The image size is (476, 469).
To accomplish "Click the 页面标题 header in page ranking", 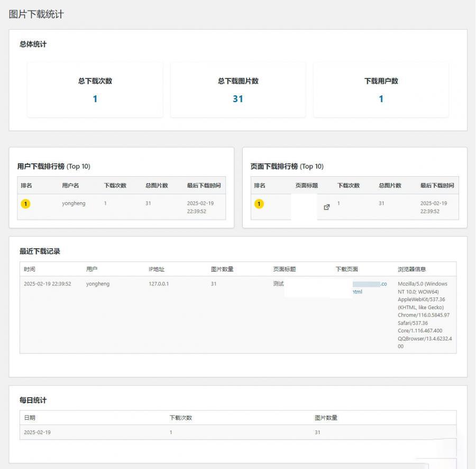I will pos(307,185).
